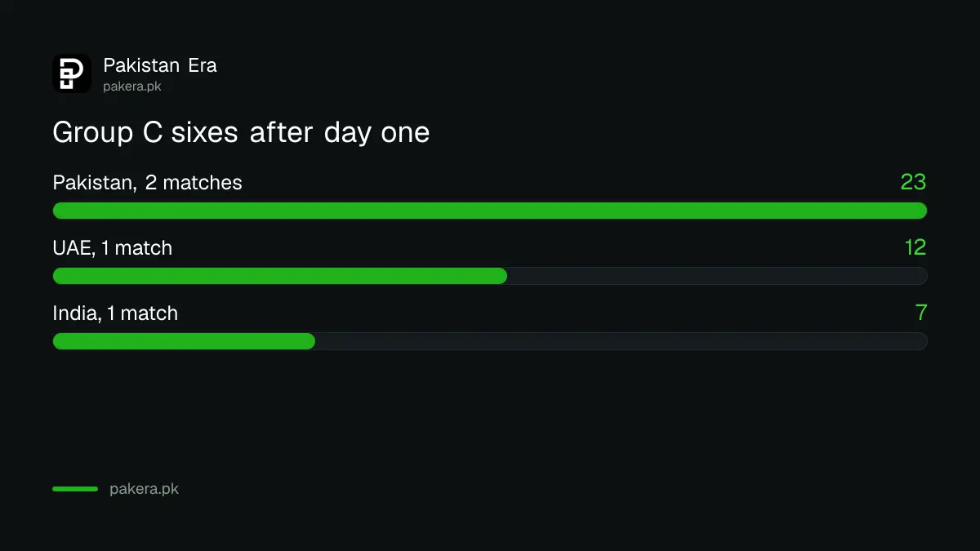
Task: Click the Pakistan Era logo icon
Action: point(72,73)
